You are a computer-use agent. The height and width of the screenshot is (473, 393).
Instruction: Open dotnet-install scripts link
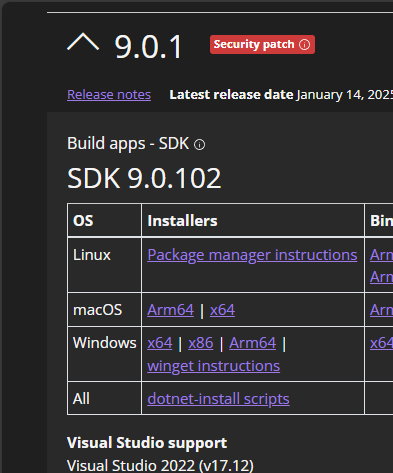[x=218, y=399]
